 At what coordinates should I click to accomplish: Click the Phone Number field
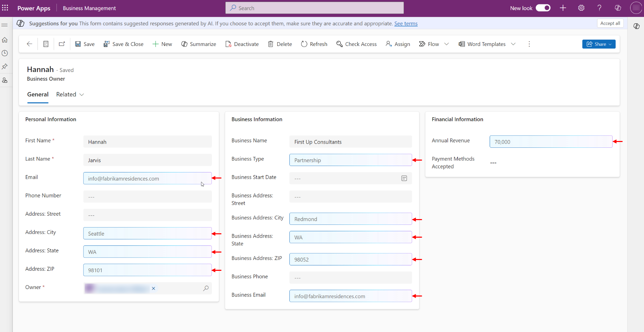click(x=148, y=196)
